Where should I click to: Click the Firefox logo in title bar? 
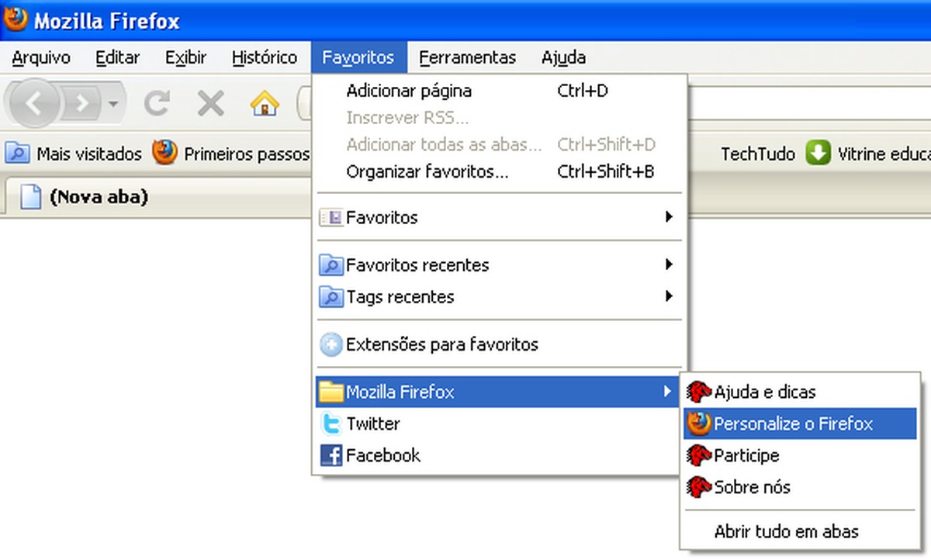(15, 19)
